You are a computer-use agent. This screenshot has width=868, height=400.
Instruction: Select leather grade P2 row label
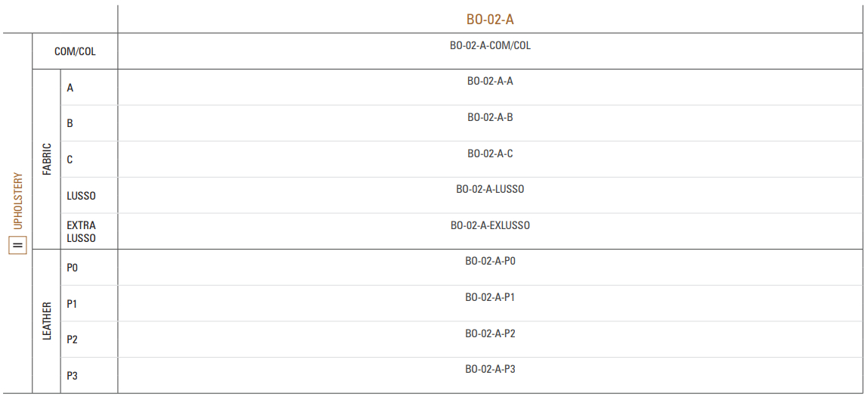72,340
